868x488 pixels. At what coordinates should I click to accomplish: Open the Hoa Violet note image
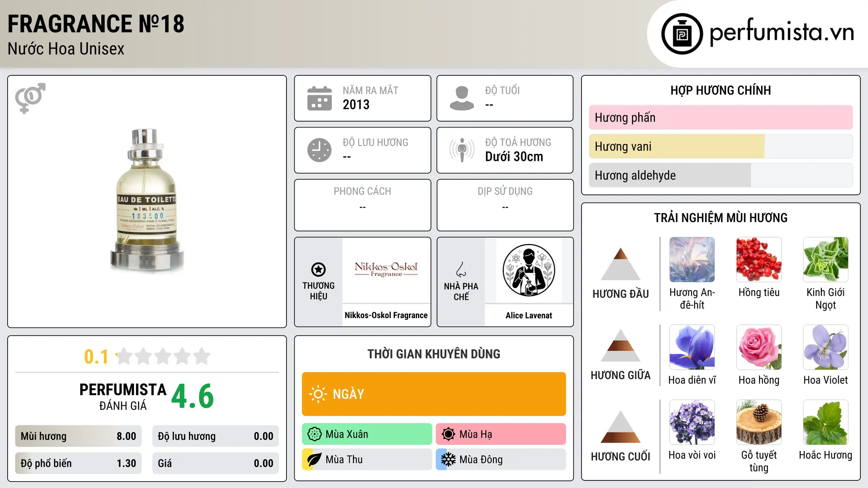[826, 347]
